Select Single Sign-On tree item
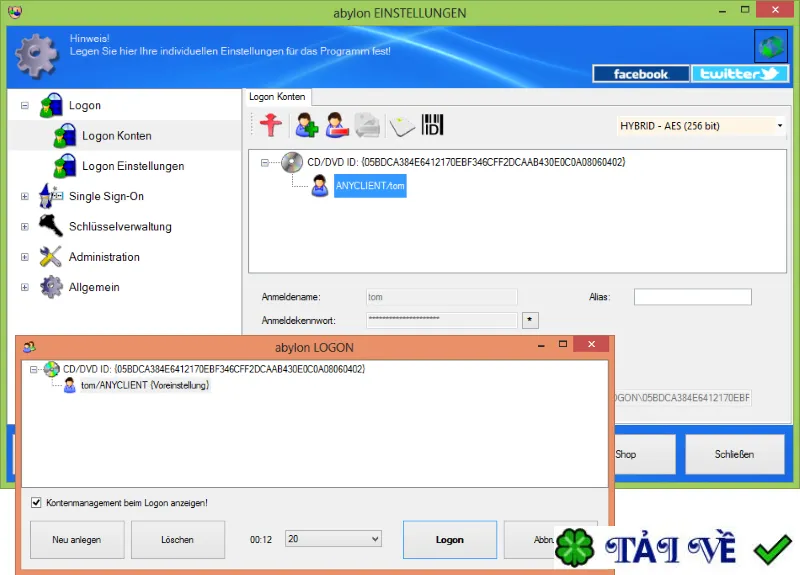The height and width of the screenshot is (575, 800). click(x=106, y=196)
